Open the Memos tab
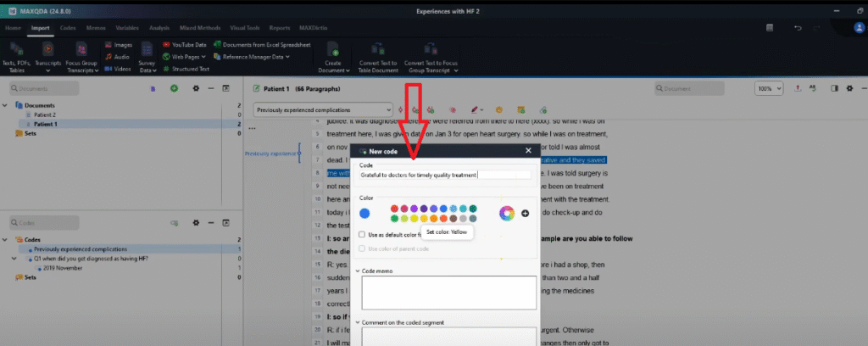The width and height of the screenshot is (868, 346). click(x=96, y=28)
